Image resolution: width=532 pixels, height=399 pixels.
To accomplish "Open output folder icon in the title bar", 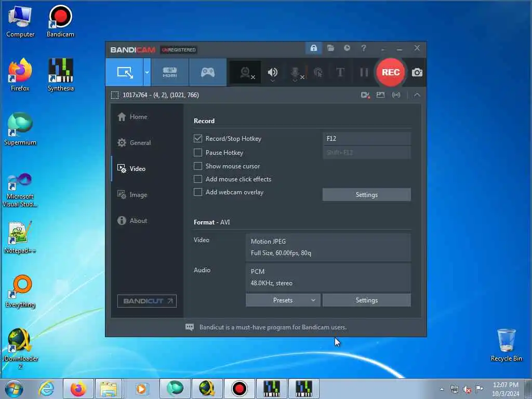I will [330, 48].
